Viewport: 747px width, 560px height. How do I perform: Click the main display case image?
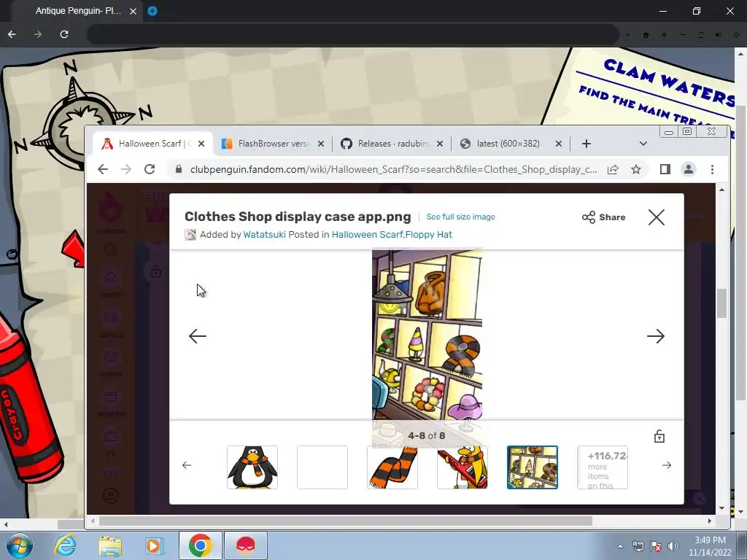tap(427, 334)
